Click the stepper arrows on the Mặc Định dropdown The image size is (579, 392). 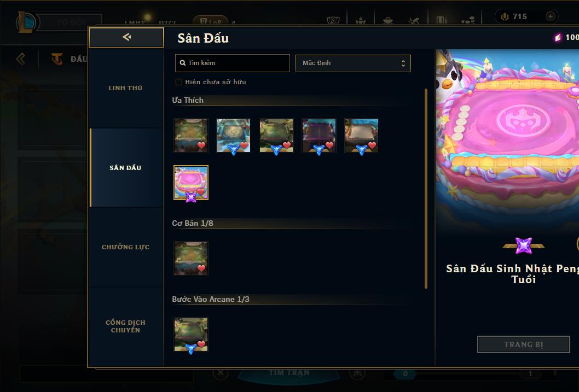point(403,63)
